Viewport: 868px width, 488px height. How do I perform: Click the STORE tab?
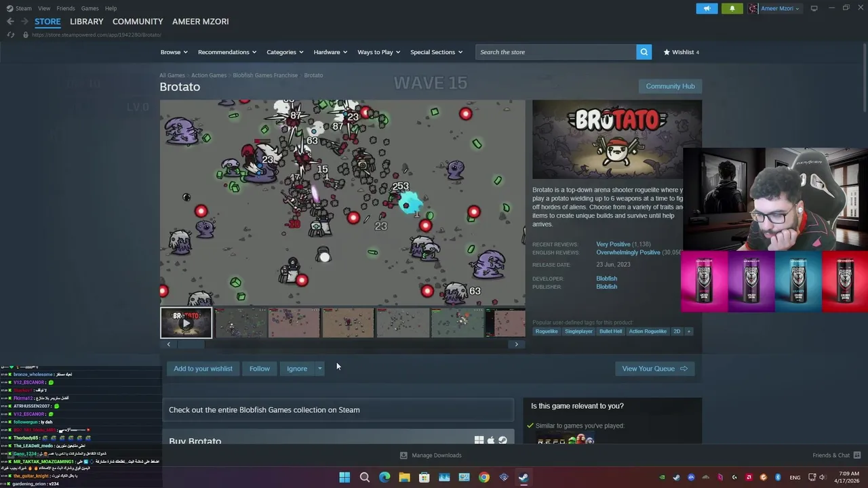click(47, 22)
